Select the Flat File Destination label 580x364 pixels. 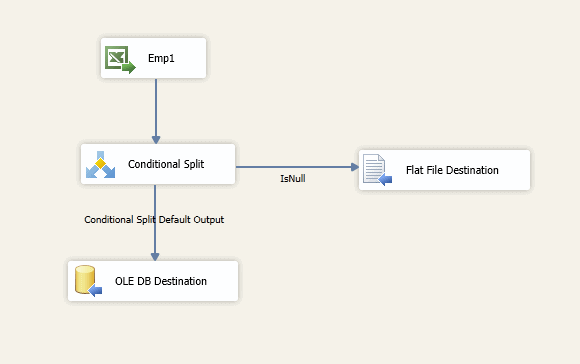point(452,170)
